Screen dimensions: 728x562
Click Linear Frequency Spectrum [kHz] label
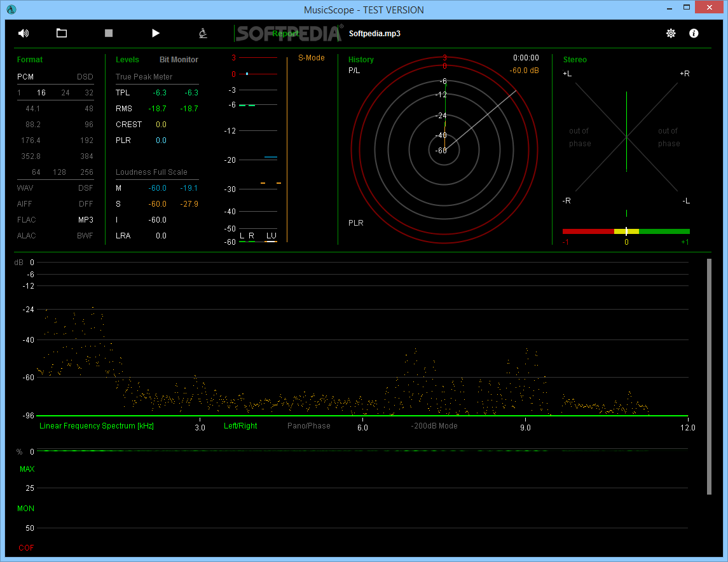[97, 426]
